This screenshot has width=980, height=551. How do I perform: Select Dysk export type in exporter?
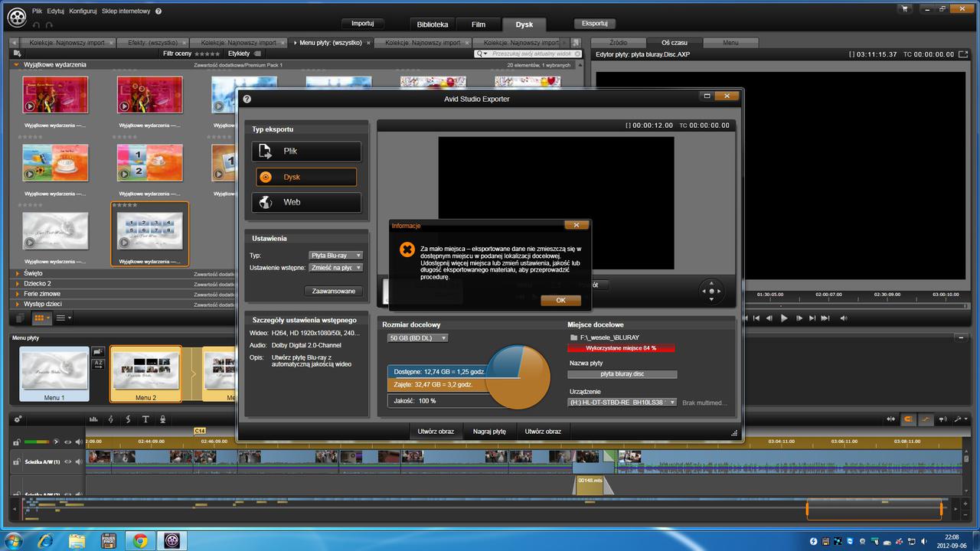pyautogui.click(x=306, y=177)
